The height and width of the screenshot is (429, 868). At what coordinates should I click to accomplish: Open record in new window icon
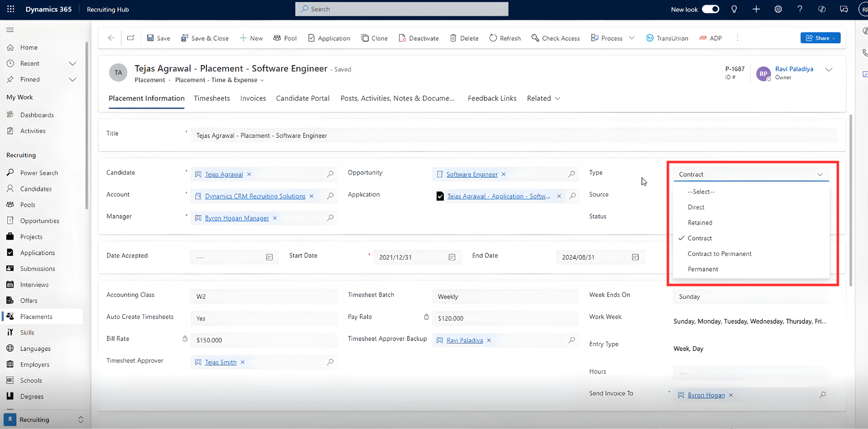[131, 38]
